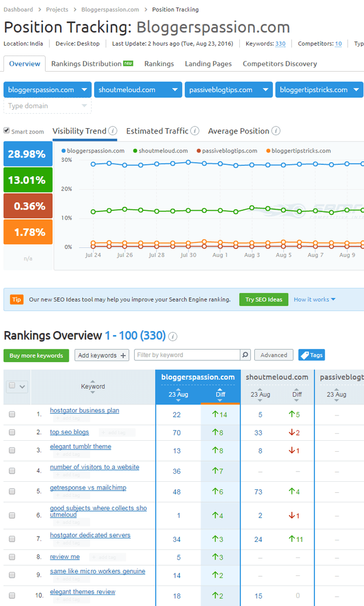Click orange 1.78% visibility tile
The width and height of the screenshot is (364, 606).
click(x=28, y=232)
